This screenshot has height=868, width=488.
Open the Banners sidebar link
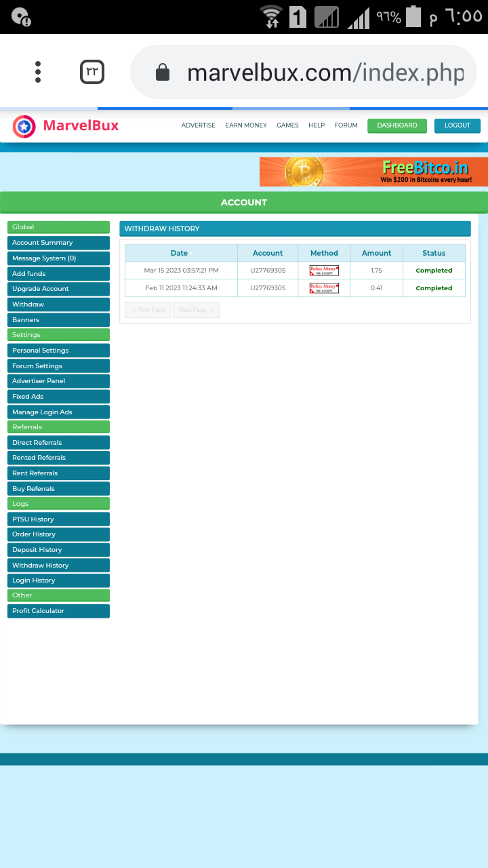pyautogui.click(x=58, y=320)
